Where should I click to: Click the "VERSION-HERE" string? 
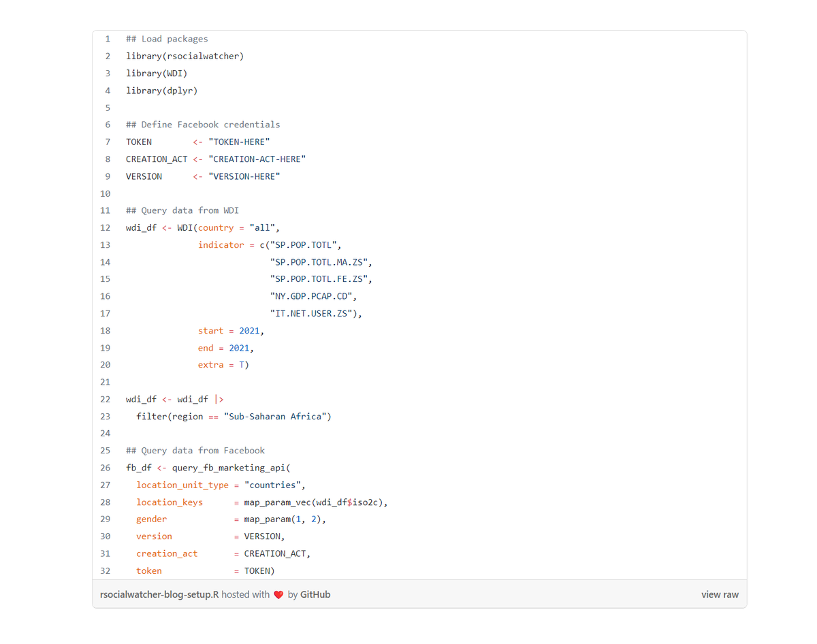244,176
